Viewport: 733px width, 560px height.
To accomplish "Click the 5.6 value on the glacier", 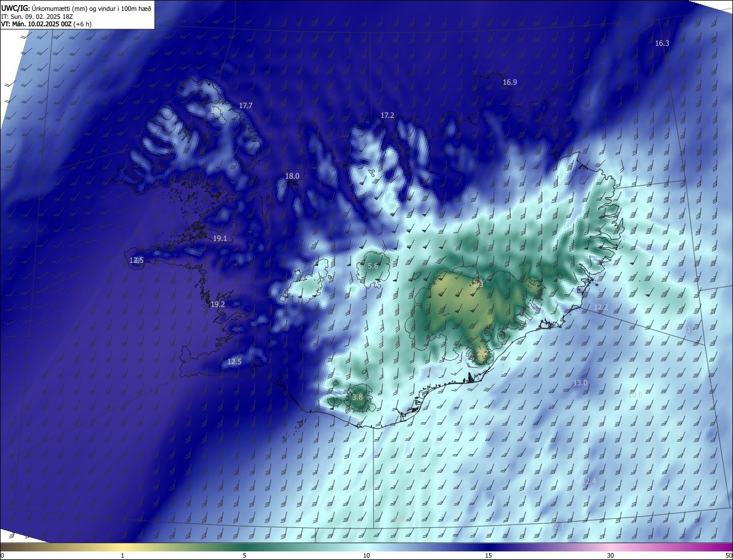I will pos(373,267).
